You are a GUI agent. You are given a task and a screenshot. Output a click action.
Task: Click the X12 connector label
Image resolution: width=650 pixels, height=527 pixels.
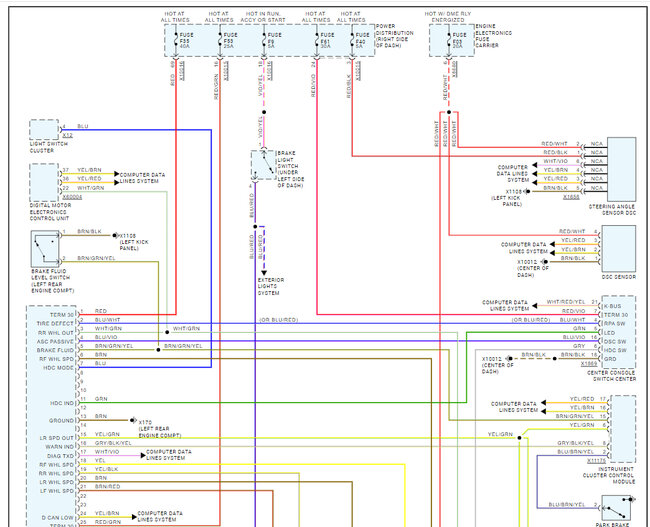[68, 136]
